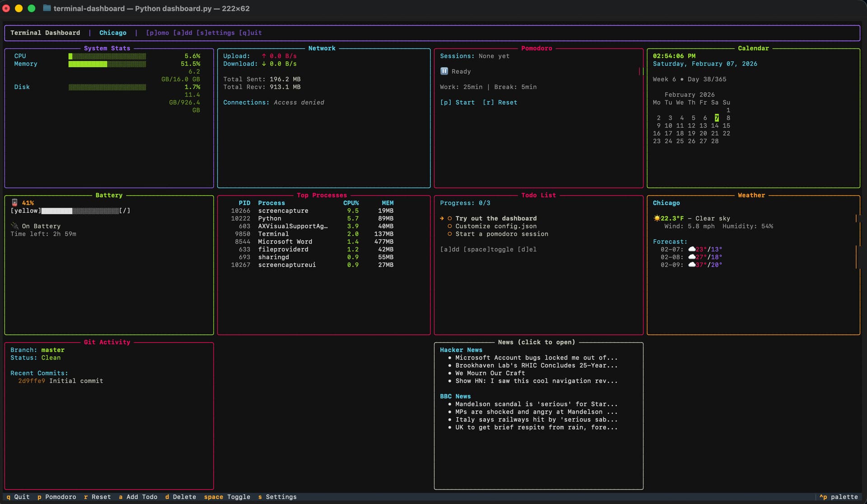Click the battery level bar

[x=80, y=211]
